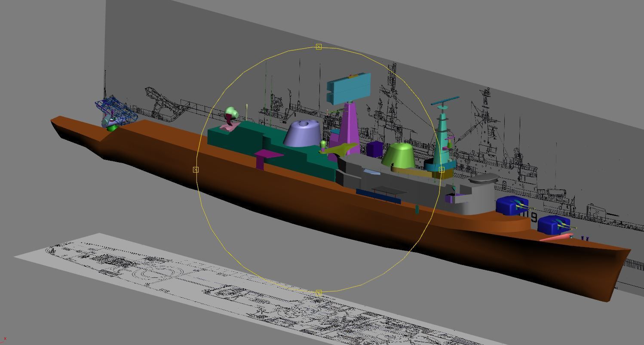Screen dimensions: 644x345
Task: Click the top handle of the arc-rotate circle
Action: tap(319, 46)
